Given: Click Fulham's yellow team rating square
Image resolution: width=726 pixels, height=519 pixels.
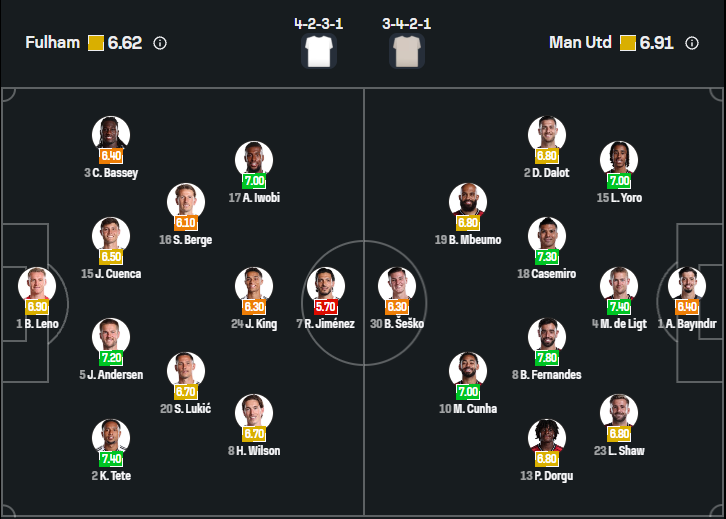Looking at the screenshot, I should tap(96, 43).
